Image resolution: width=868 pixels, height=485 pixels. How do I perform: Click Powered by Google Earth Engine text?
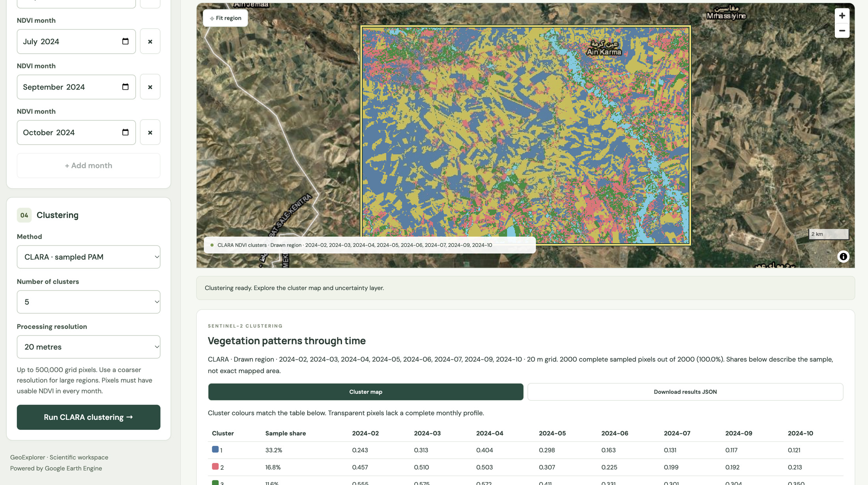56,468
